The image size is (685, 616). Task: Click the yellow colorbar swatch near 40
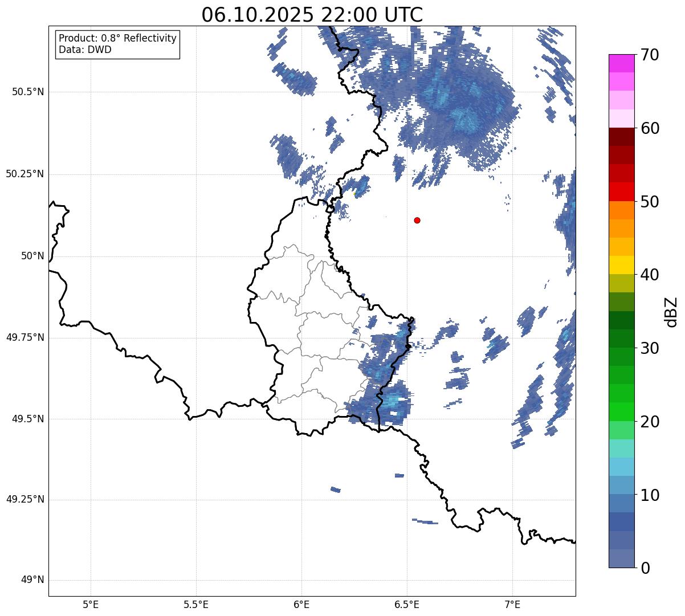pos(621,266)
